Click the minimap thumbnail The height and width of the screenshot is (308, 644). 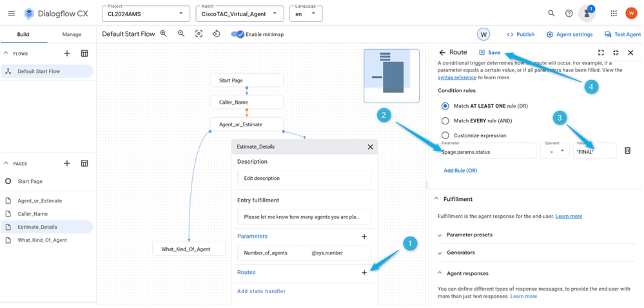(391, 76)
